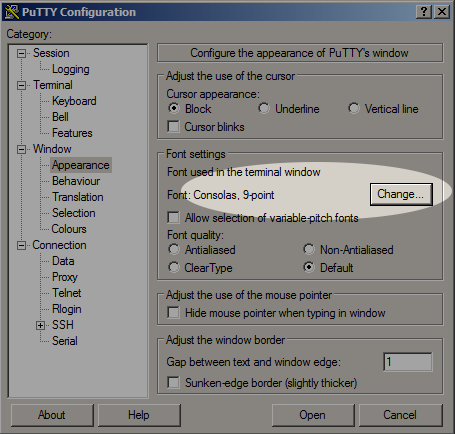Close the PuTTY Configuration dialog
455x434 pixels.
[442, 12]
